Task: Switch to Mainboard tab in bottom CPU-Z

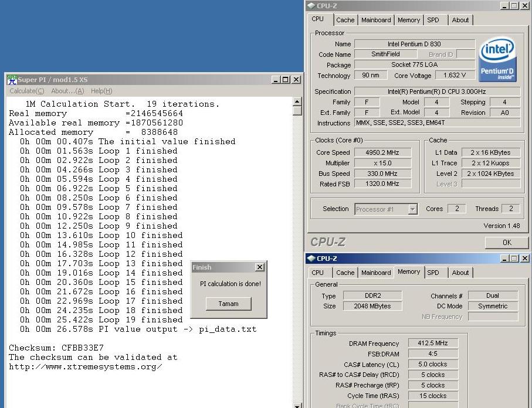Action: (376, 273)
